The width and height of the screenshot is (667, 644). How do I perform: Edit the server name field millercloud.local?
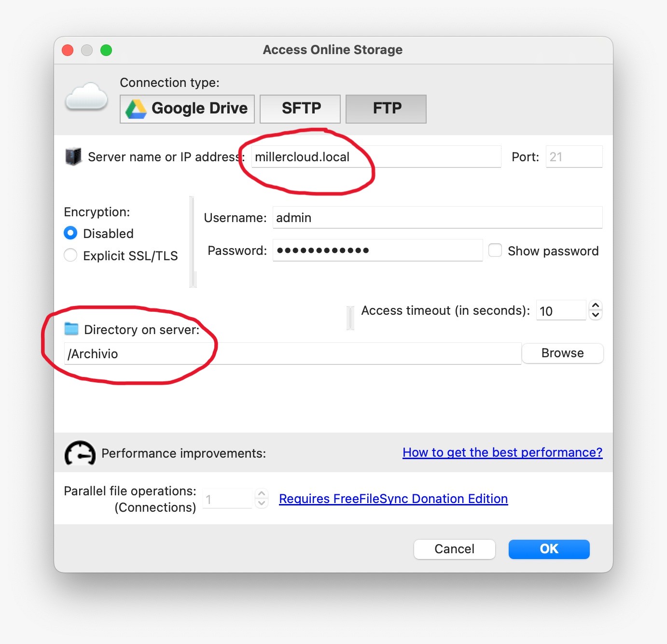(x=376, y=157)
